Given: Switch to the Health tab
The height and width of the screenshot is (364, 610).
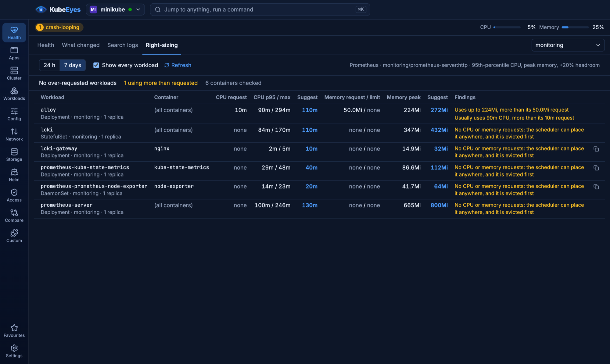Looking at the screenshot, I should point(46,45).
